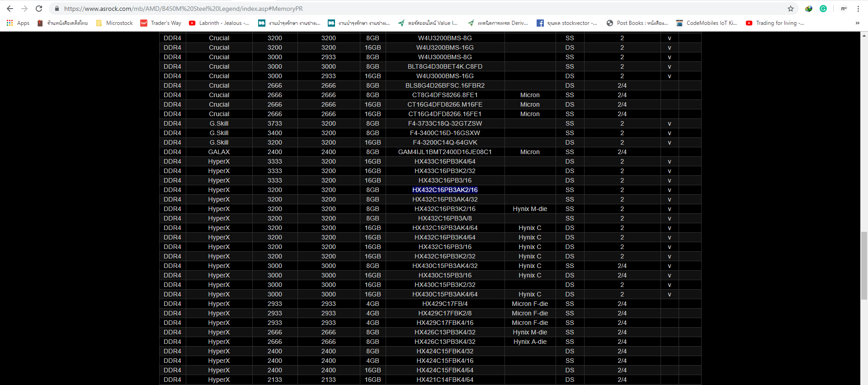Click the HX432C16PB3A/8 module cell
868x385 pixels.
pyautogui.click(x=445, y=218)
